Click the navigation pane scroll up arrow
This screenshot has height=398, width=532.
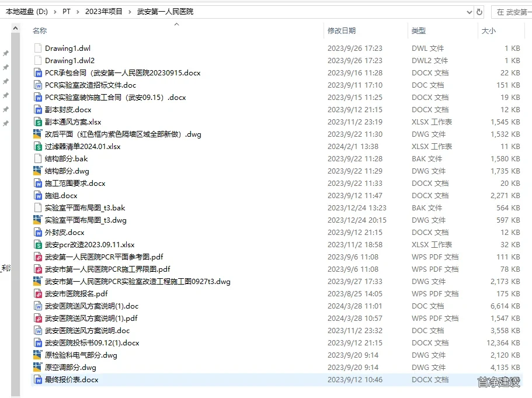point(15,29)
